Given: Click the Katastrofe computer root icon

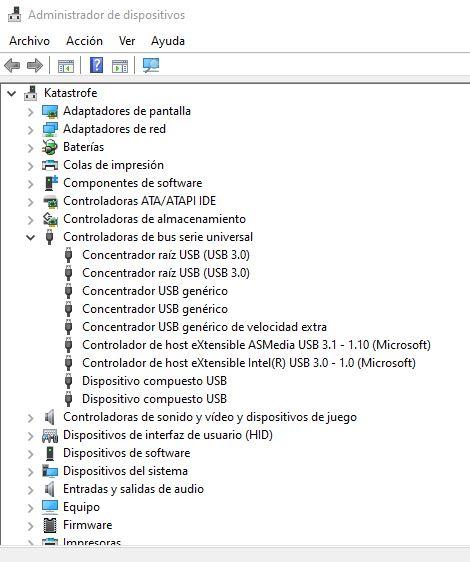Looking at the screenshot, I should tap(30, 93).
